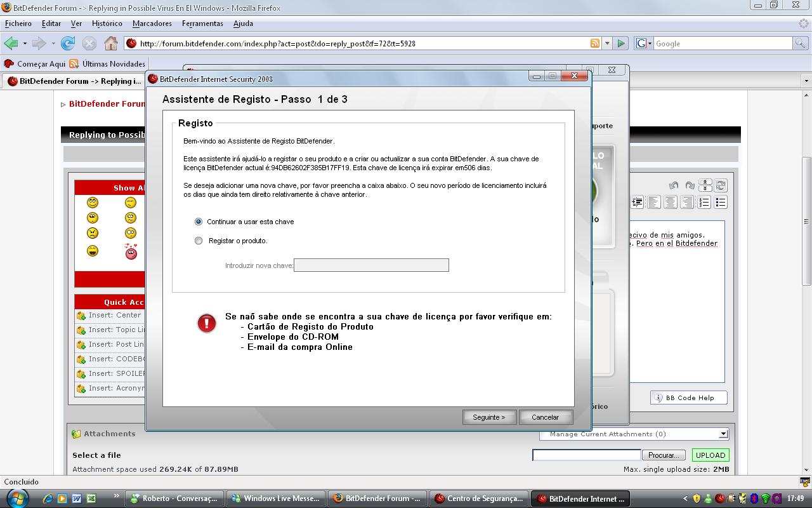Click the search magnifier icon
Viewport: 812px width, 508px height.
click(x=802, y=43)
